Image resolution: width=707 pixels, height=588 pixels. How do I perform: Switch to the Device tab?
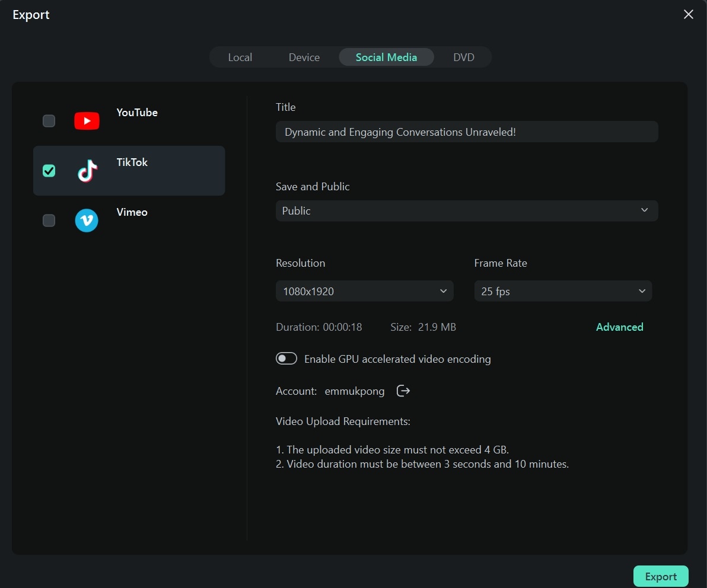(304, 57)
